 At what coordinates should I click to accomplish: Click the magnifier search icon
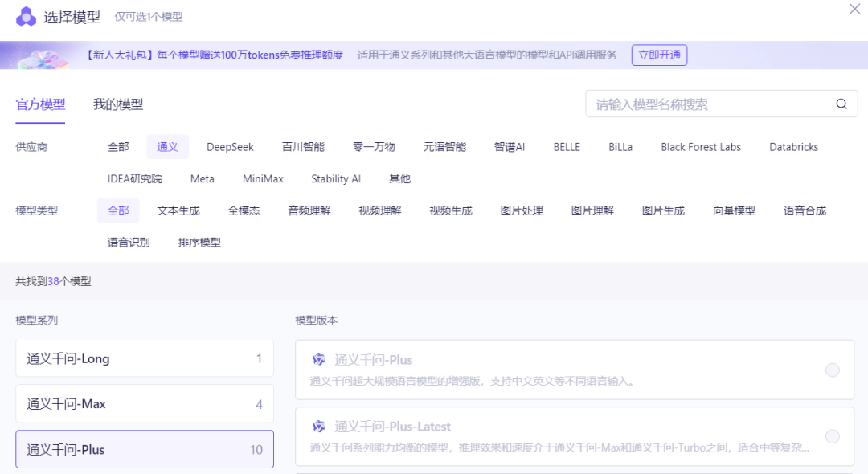[x=841, y=104]
